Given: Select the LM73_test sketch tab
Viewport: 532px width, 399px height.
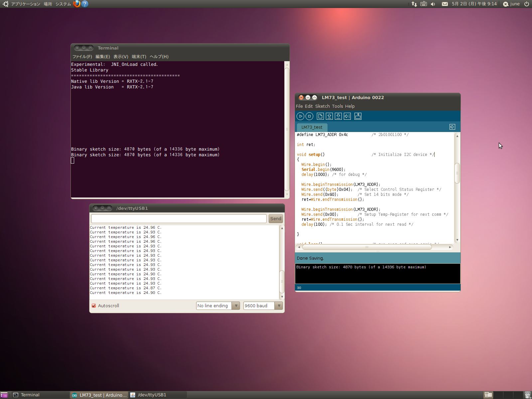Looking at the screenshot, I should pos(312,127).
